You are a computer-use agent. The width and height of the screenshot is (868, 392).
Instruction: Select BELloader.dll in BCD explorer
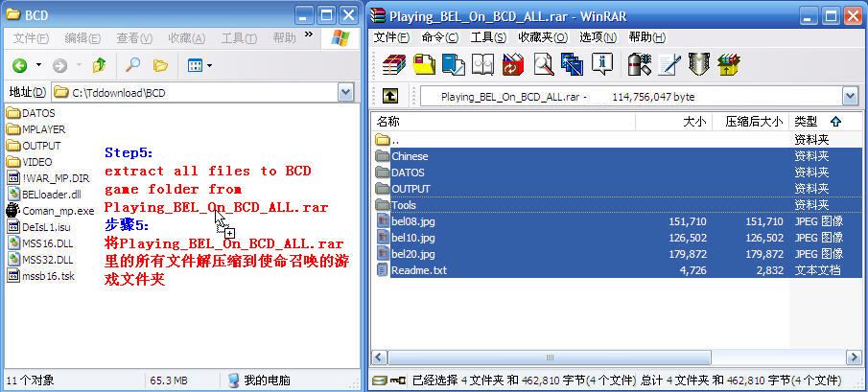[x=44, y=195]
